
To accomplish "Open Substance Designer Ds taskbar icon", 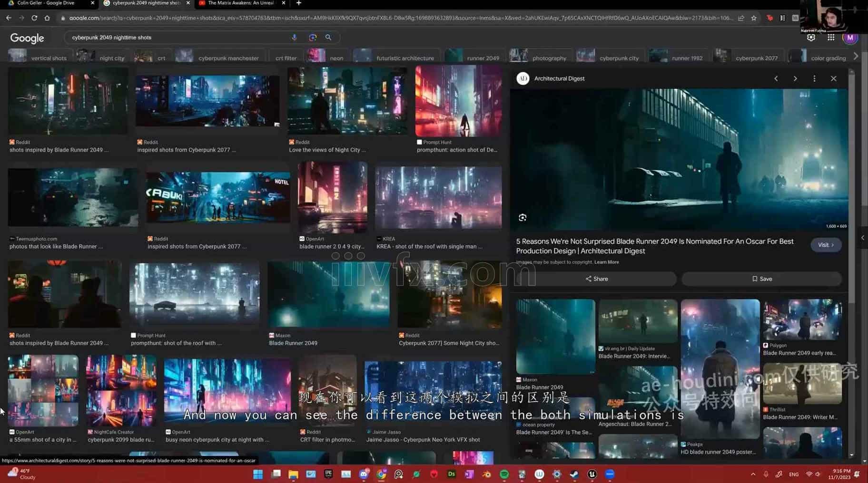I will point(451,474).
